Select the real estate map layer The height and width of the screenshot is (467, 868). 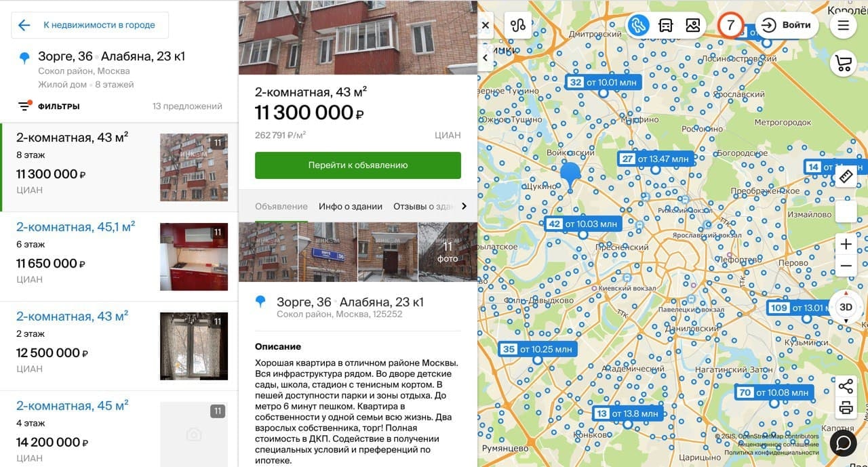[x=637, y=25]
